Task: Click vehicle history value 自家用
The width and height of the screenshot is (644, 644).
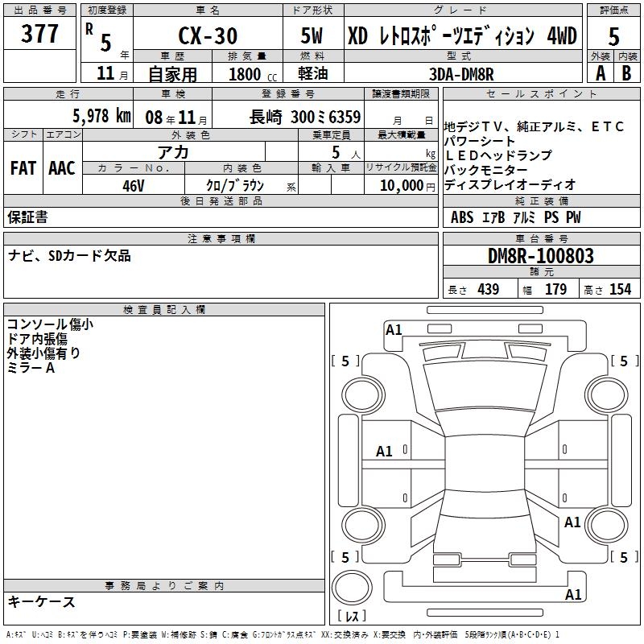Action: click(x=172, y=74)
